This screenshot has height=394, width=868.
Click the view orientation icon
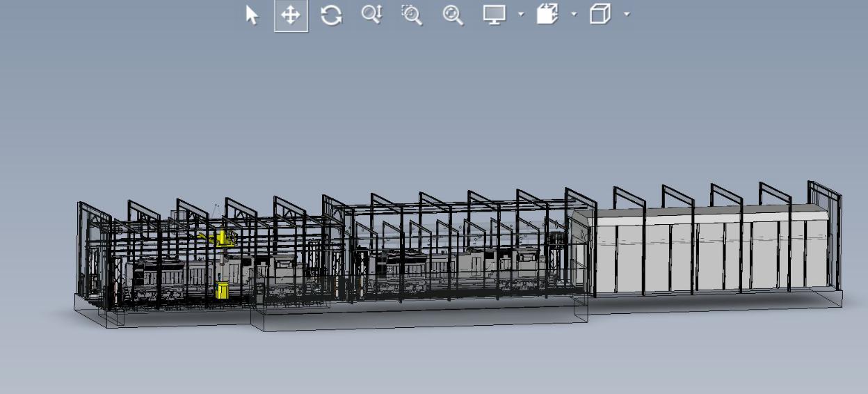click(x=547, y=15)
